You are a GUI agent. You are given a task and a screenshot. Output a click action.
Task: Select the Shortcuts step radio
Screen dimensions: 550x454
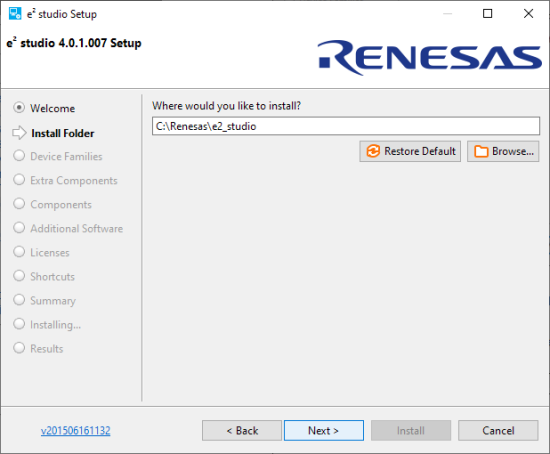[x=19, y=276]
